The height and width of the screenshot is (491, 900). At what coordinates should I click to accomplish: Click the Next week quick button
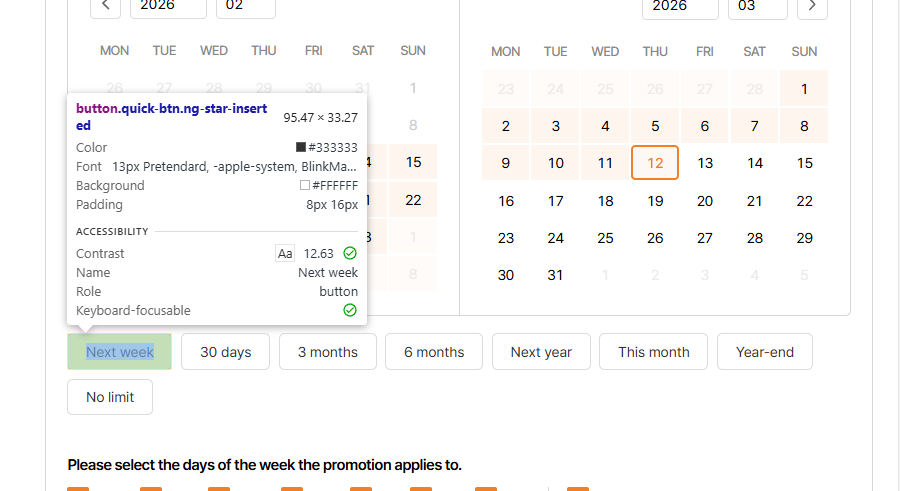point(119,352)
